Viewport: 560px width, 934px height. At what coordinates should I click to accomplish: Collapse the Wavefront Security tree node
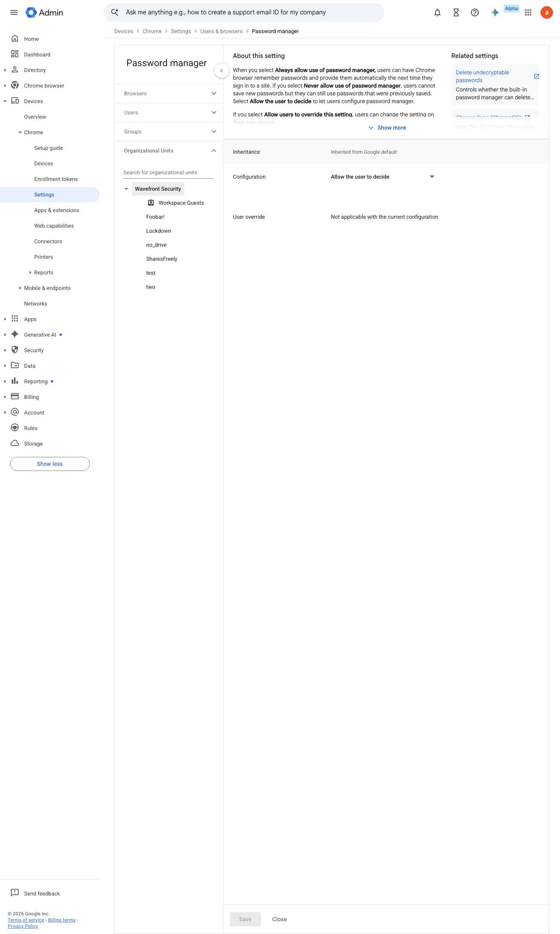tap(126, 189)
